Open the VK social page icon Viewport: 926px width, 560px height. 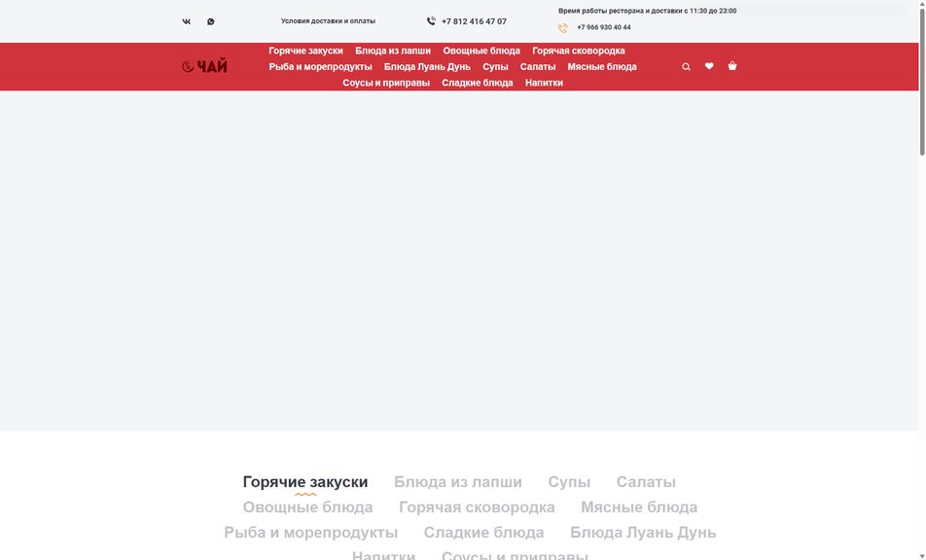187,21
